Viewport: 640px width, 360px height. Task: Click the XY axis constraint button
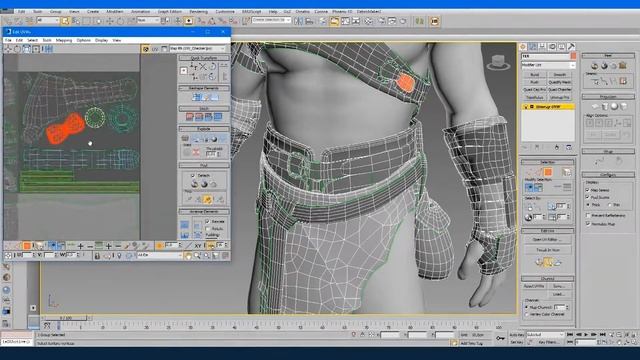pos(198,246)
